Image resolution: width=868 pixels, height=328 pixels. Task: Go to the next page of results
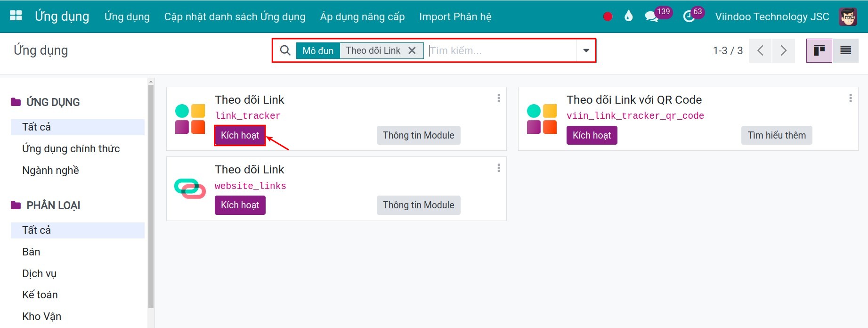point(783,50)
